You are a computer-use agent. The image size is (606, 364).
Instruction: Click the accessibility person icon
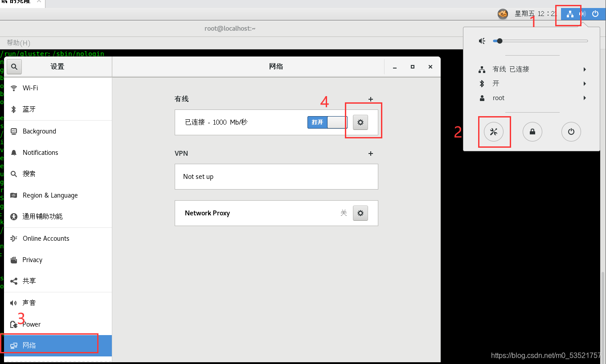pyautogui.click(x=14, y=217)
